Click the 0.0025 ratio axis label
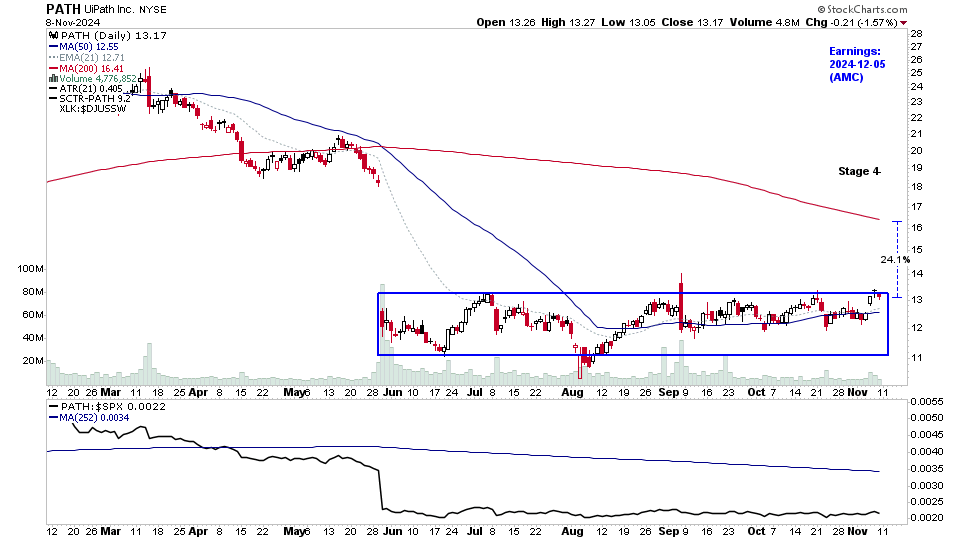 pyautogui.click(x=926, y=502)
